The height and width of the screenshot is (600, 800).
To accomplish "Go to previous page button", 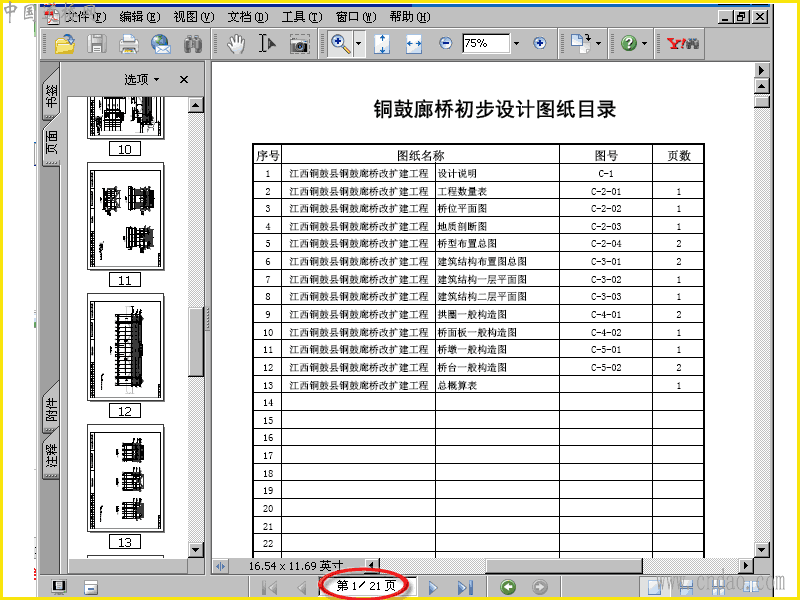I will pos(302,587).
